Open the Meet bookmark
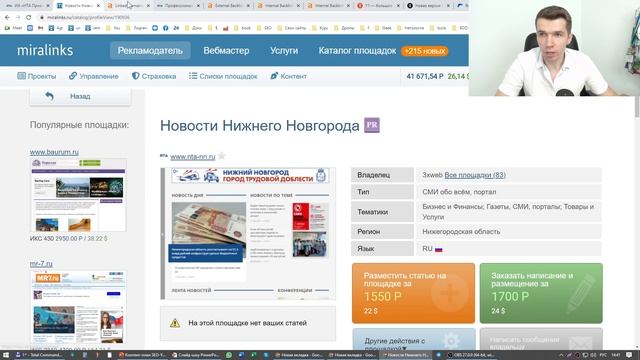 pyautogui.click(x=13, y=28)
